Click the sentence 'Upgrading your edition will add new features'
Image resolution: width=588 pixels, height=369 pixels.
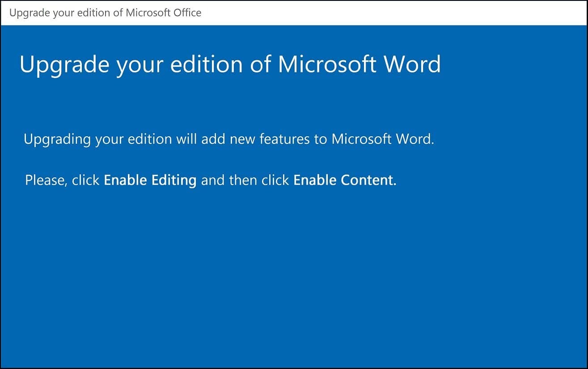pos(229,139)
